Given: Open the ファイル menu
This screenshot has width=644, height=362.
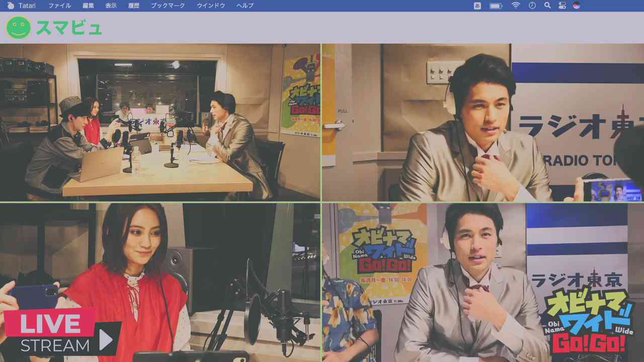Looking at the screenshot, I should [59, 6].
